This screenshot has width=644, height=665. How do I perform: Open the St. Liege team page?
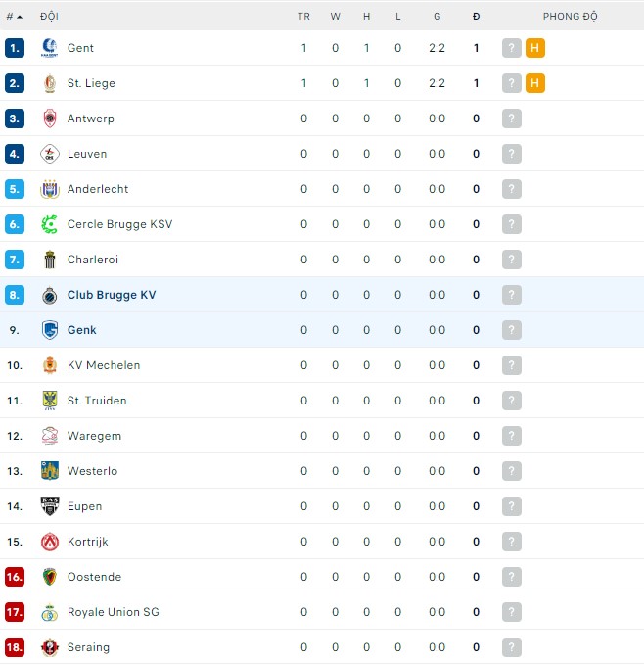[91, 83]
